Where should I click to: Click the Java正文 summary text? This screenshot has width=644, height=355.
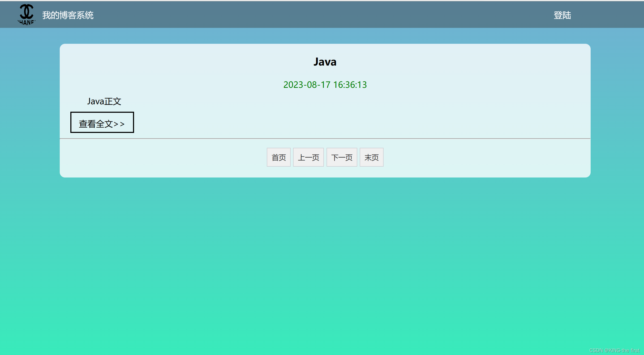click(104, 101)
